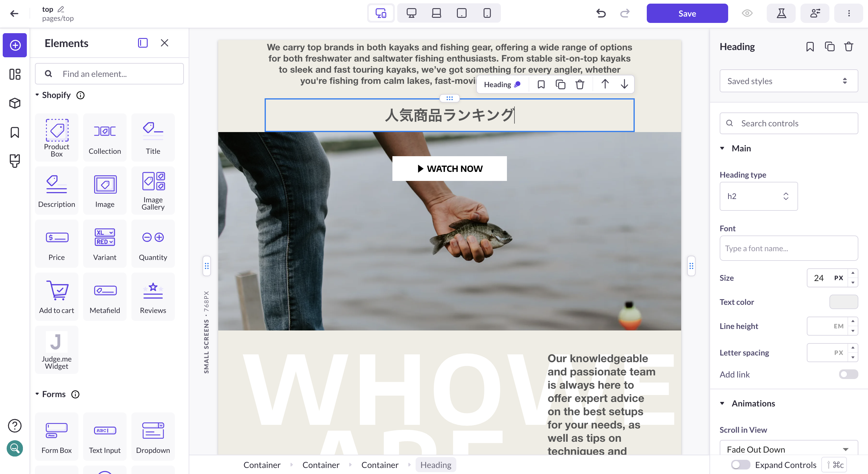Collapse the Main section
This screenshot has width=868, height=474.
point(722,148)
